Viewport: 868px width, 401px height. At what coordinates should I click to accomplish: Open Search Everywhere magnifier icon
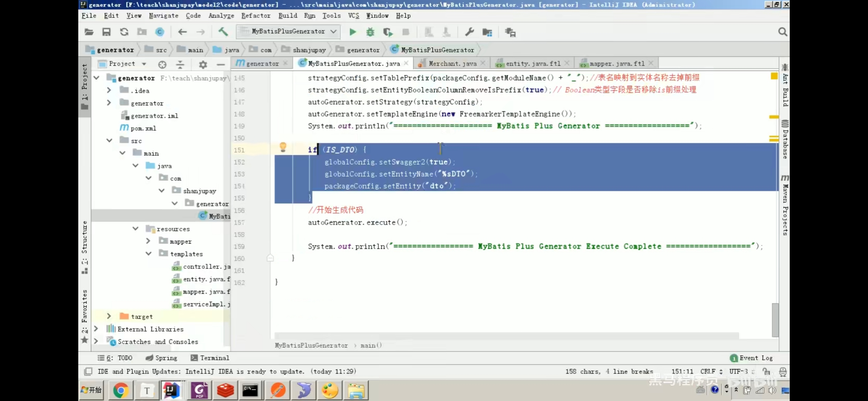pos(782,32)
